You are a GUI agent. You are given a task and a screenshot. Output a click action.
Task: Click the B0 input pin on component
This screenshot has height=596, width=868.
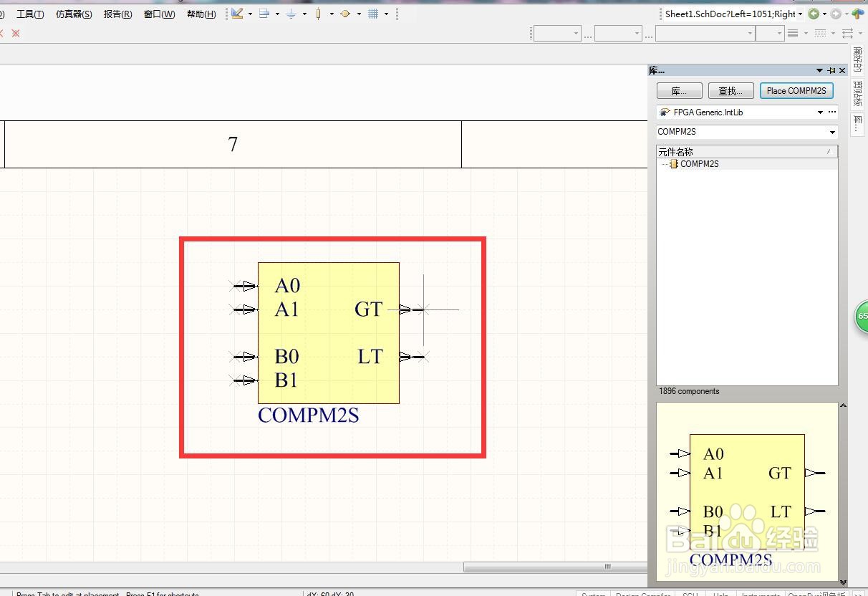click(243, 357)
